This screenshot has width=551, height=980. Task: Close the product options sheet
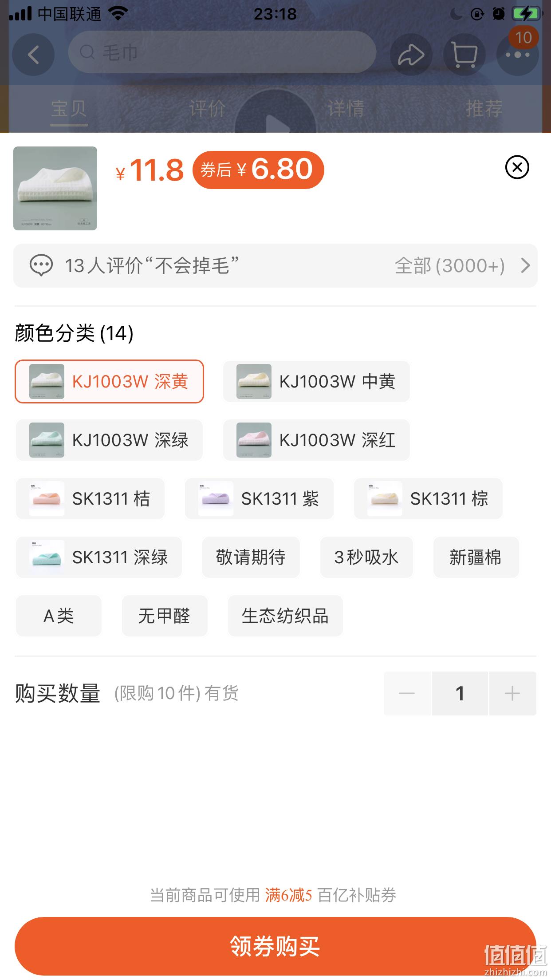pyautogui.click(x=517, y=167)
